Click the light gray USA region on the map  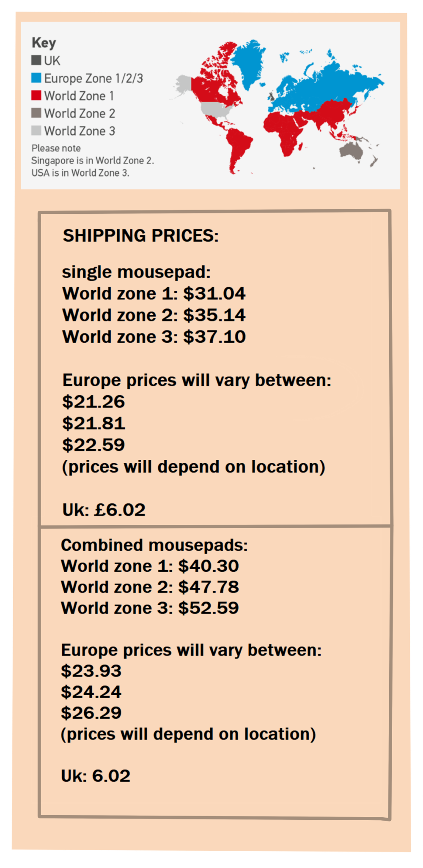[215, 109]
